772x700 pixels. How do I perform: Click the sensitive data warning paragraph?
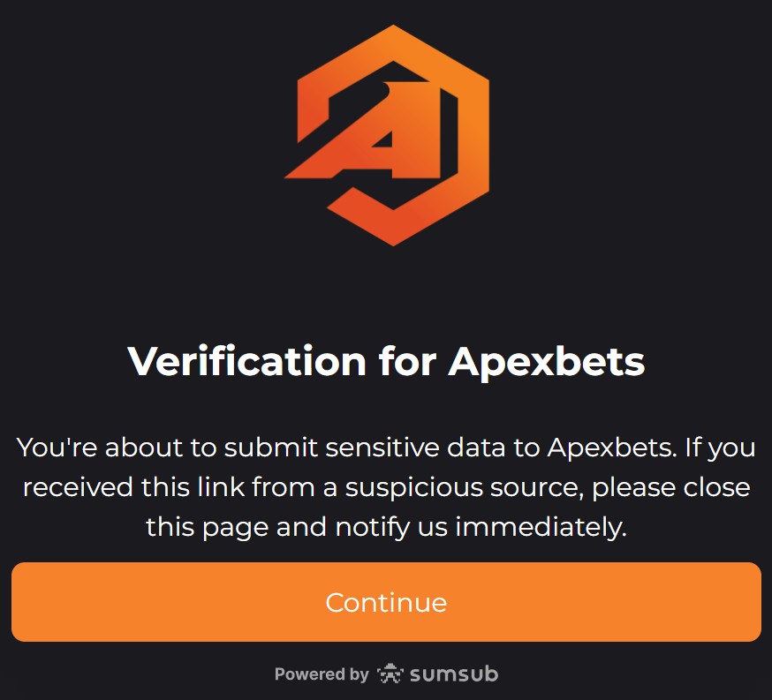click(386, 486)
